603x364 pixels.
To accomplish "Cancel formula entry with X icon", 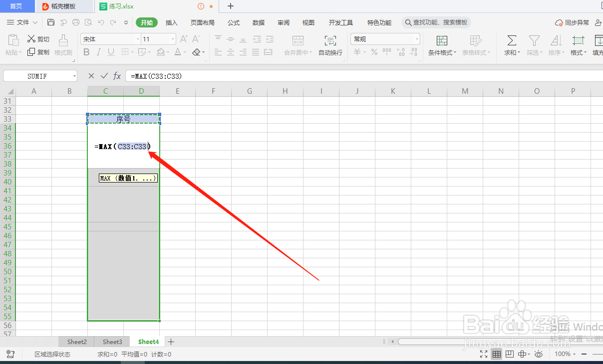I will point(91,76).
